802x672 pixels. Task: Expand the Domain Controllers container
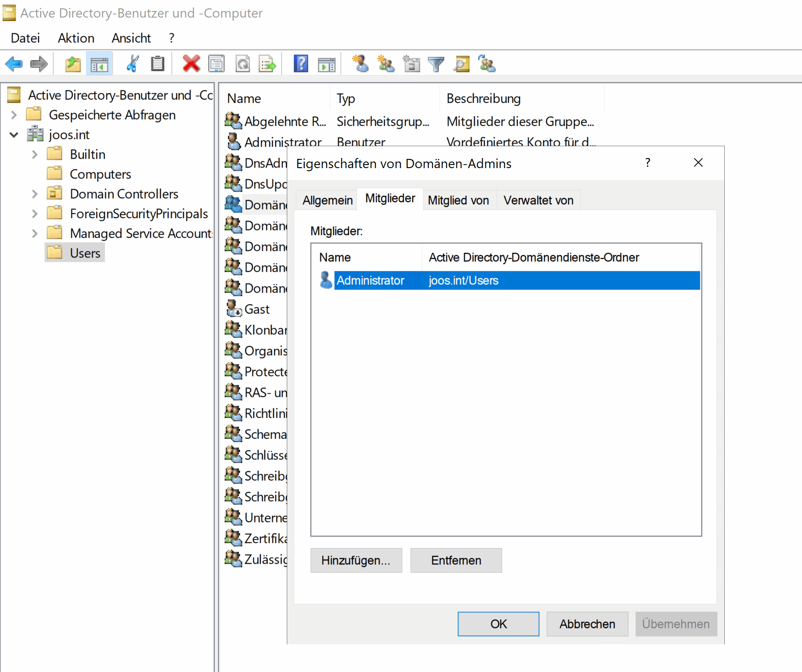(x=35, y=194)
